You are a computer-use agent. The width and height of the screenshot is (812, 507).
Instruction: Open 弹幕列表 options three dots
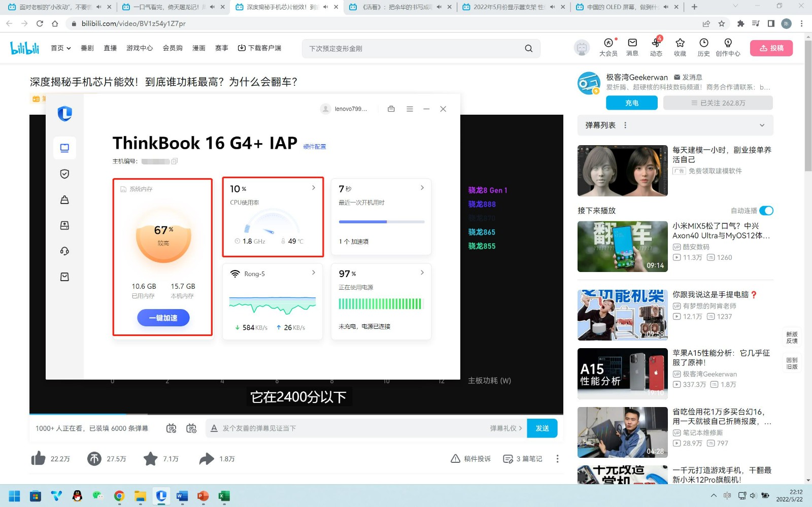(x=625, y=125)
